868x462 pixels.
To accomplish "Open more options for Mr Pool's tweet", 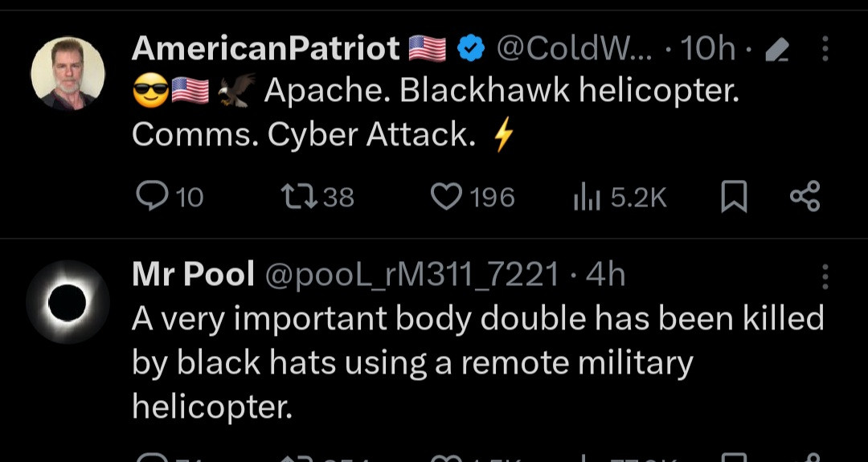I will 825,277.
